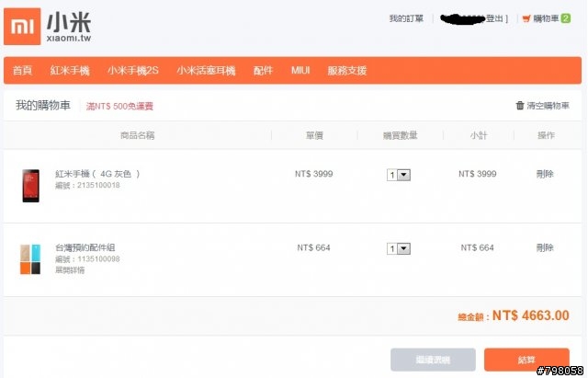Click the Xiaomi MI orange logo
This screenshot has width=588, height=378.
click(x=22, y=27)
